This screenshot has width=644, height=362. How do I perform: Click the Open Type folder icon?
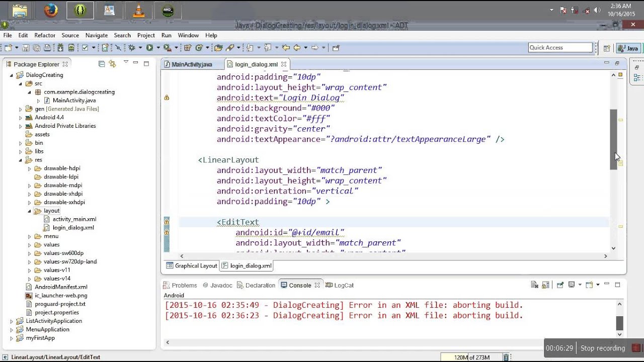[218, 48]
